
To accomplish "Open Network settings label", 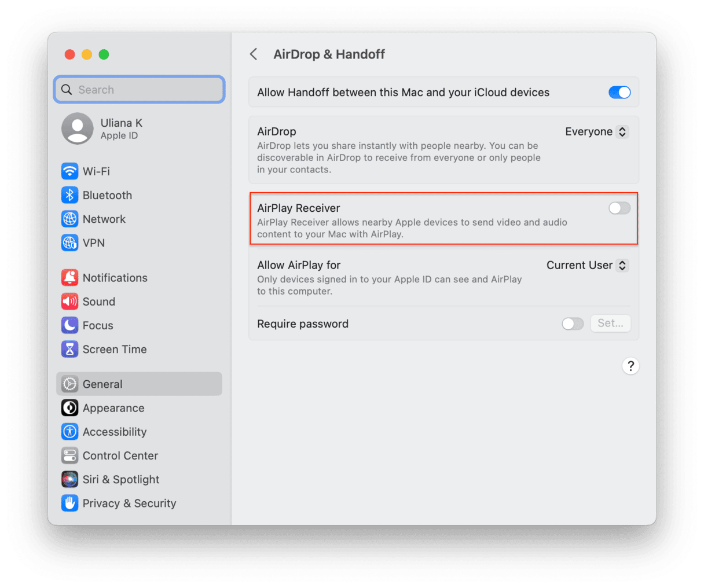I will [104, 219].
